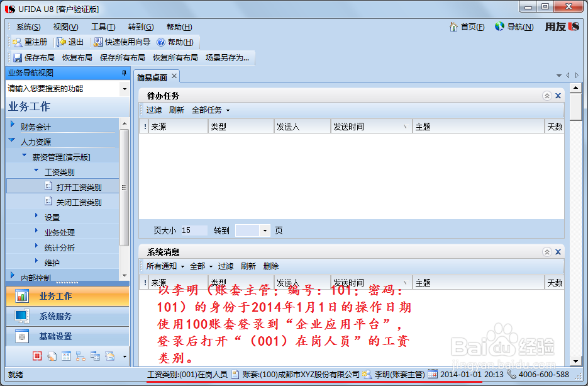
Task: Open the 工具(T) menu
Action: click(x=103, y=27)
